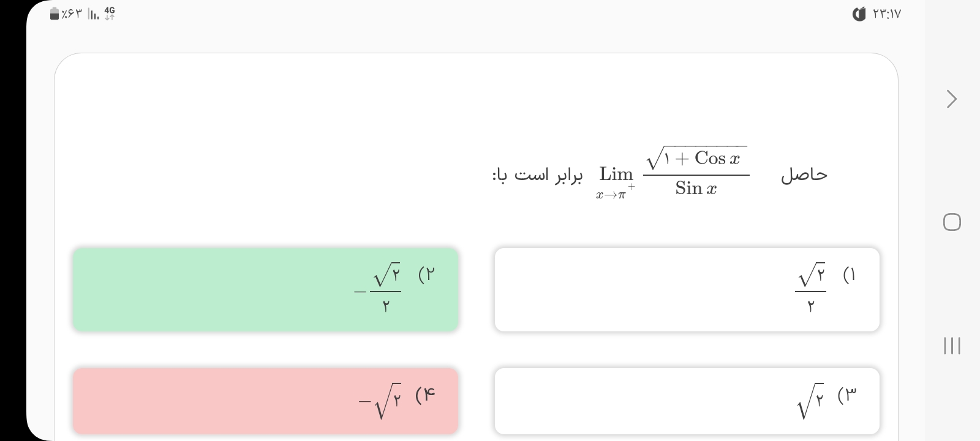
Task: Tap the signal strength bars icon
Action: coord(94,14)
